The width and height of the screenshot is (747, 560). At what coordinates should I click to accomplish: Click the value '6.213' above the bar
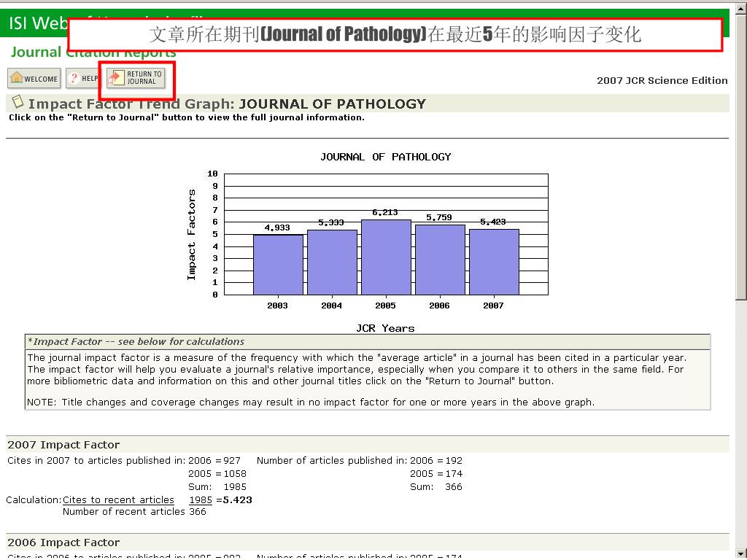(x=385, y=212)
